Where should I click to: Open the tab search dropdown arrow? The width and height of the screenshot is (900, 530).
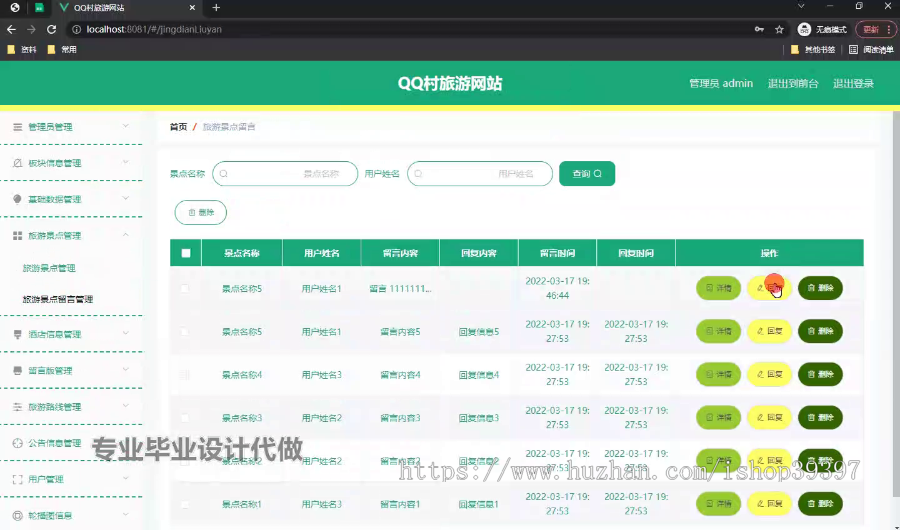coord(801,6)
